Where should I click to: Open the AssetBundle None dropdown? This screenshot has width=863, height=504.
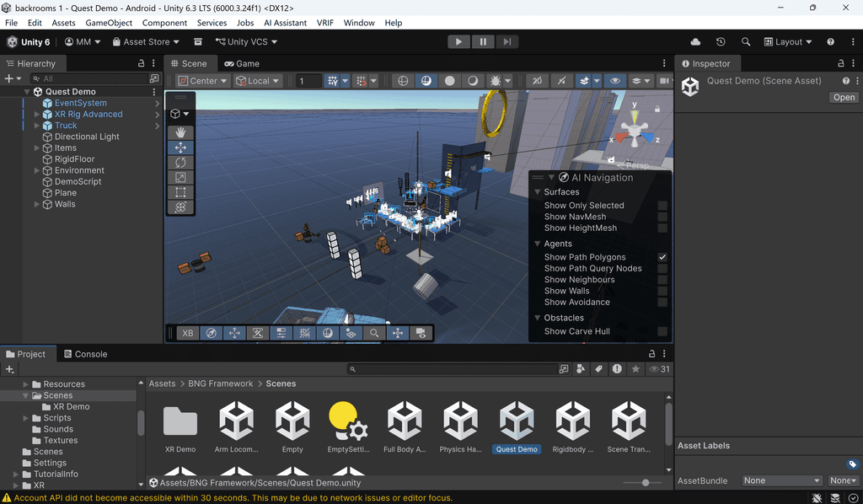(781, 480)
